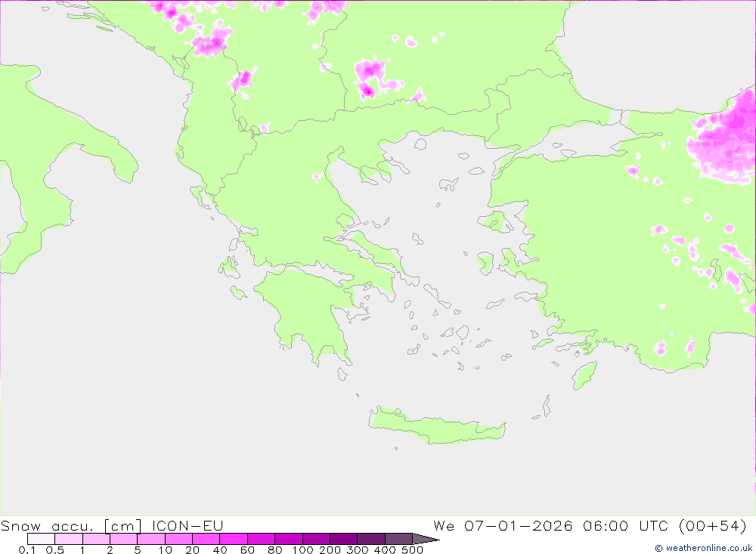Screen dimensions: 756x554
Task: Click the '0.1' legend scale label
Action: 27,549
